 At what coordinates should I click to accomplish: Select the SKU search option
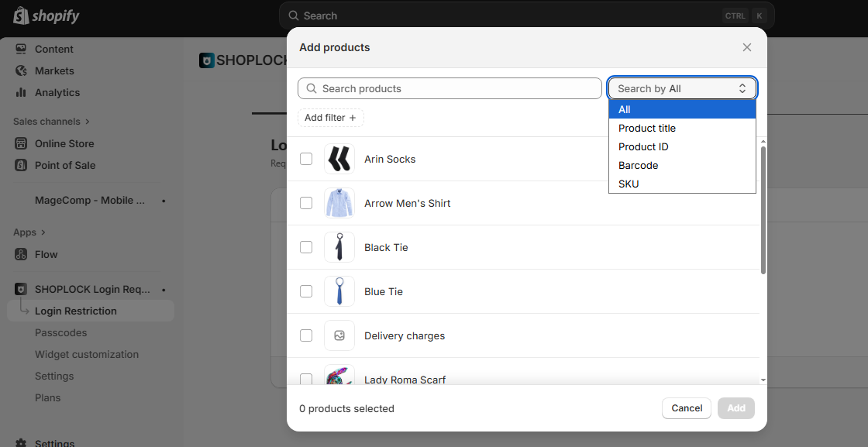(x=629, y=184)
